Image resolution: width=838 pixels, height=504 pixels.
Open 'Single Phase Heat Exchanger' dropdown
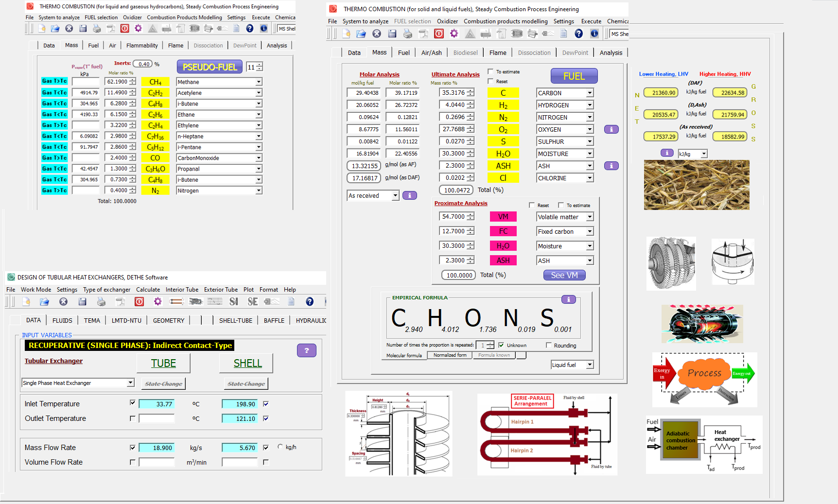tap(130, 382)
